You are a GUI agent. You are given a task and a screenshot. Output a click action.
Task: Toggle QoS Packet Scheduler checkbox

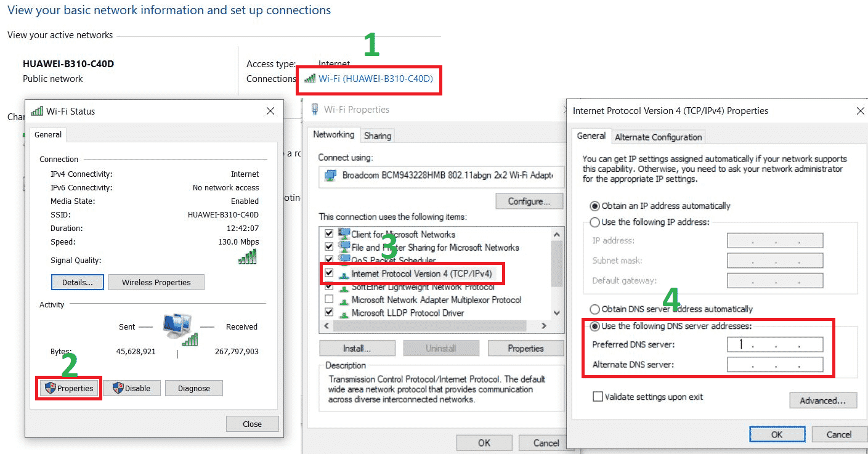point(329,260)
